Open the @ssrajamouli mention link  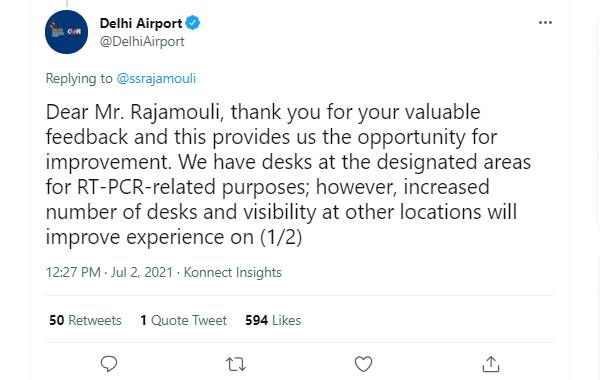pos(156,78)
